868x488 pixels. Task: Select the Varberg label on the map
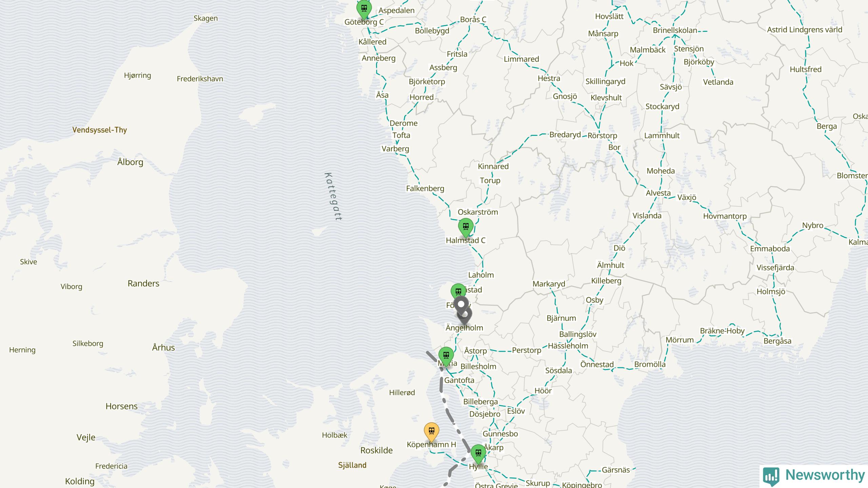point(395,149)
